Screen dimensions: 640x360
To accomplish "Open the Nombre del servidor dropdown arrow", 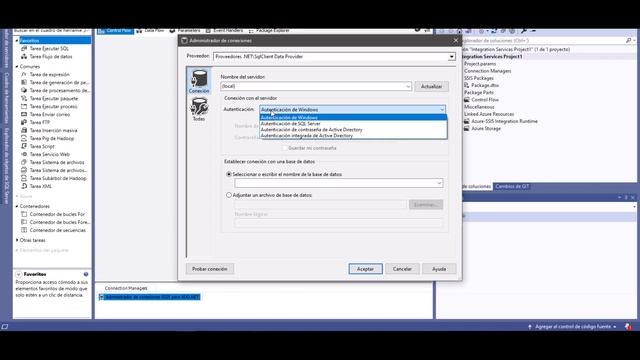I will click(x=408, y=87).
